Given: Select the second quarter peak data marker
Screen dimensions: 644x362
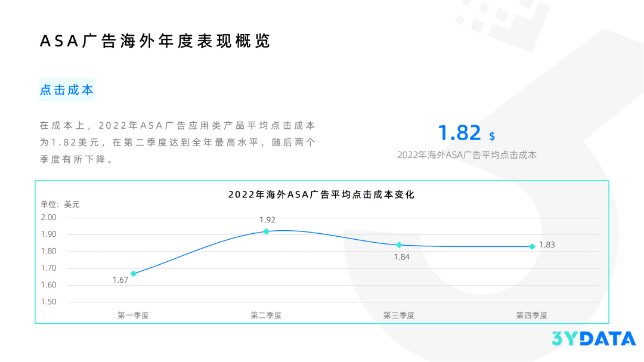Looking at the screenshot, I should (267, 231).
